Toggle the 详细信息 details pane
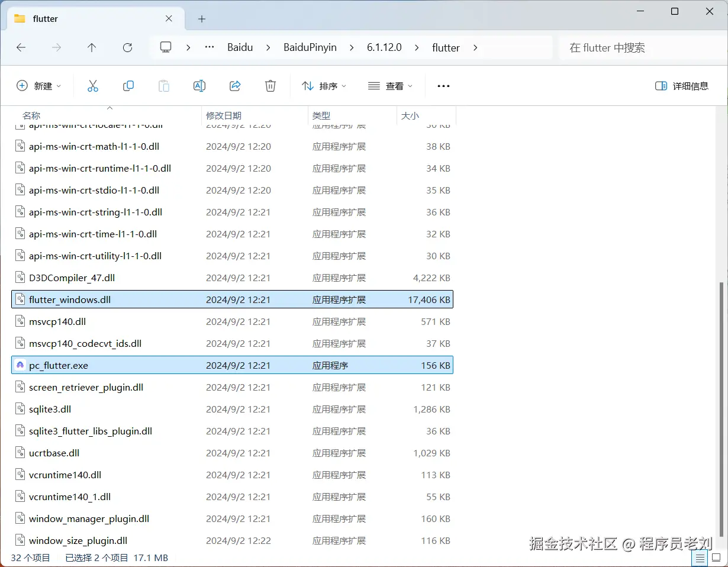The image size is (728, 567). 682,86
